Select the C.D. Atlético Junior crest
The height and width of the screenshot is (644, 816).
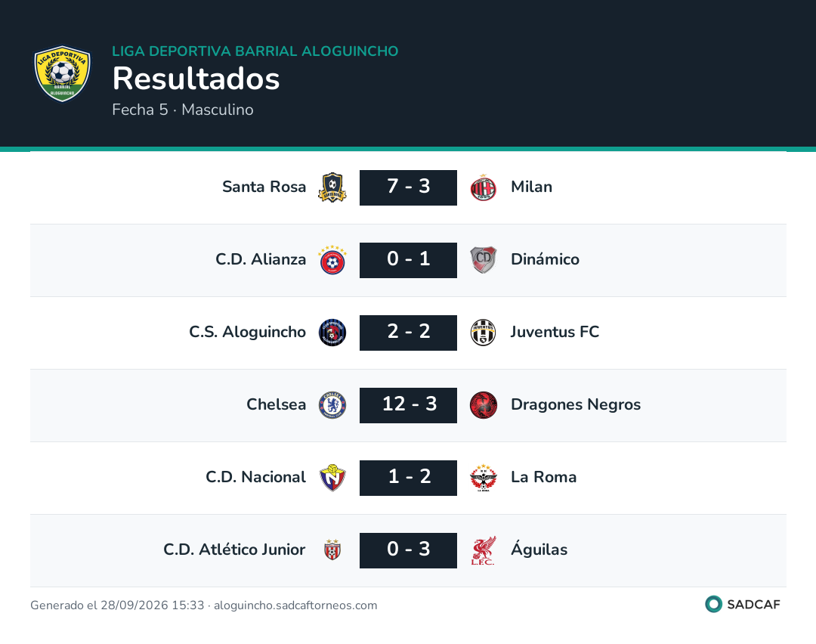[332, 550]
